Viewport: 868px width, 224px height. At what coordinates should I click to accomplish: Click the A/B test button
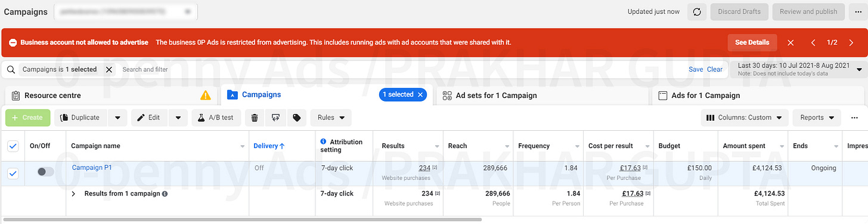(x=216, y=118)
